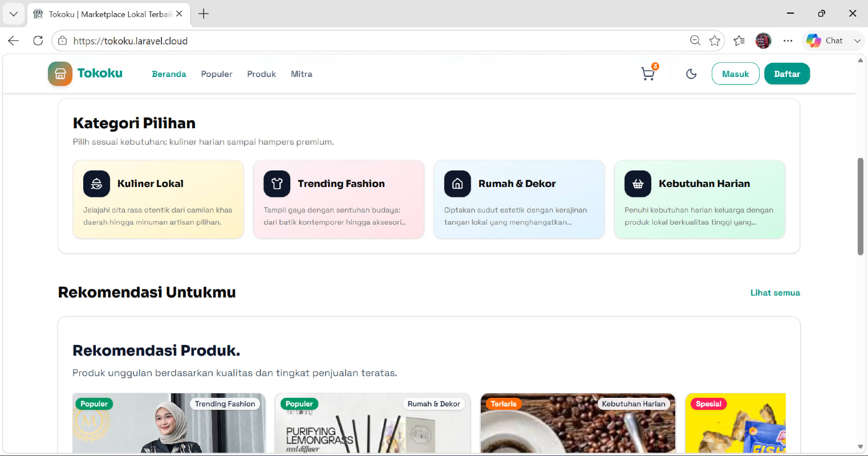Bookmark this page with the star icon
868x456 pixels.
tap(715, 40)
